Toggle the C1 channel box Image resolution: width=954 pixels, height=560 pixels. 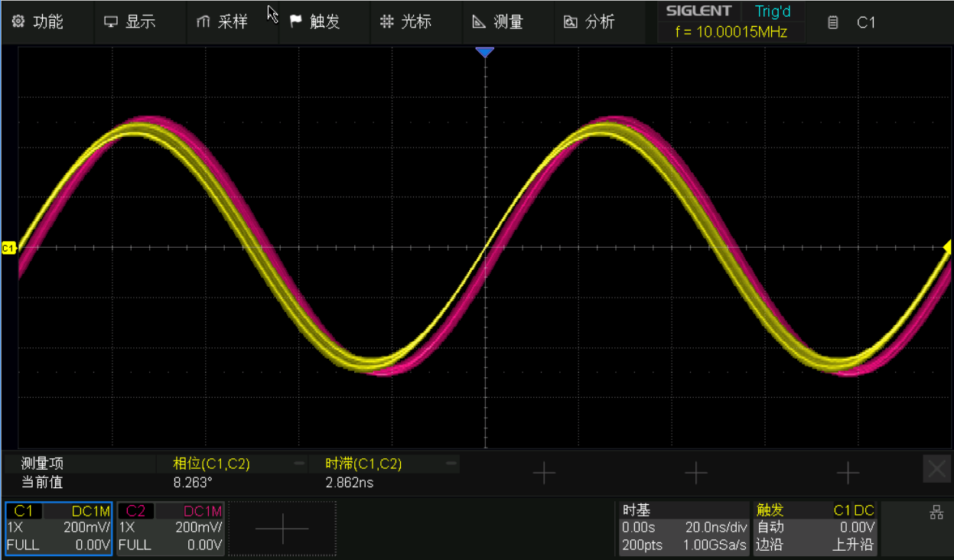coord(59,528)
